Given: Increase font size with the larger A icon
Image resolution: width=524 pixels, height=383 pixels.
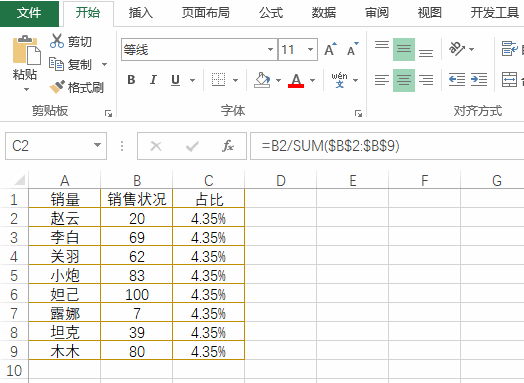Looking at the screenshot, I should (330, 50).
